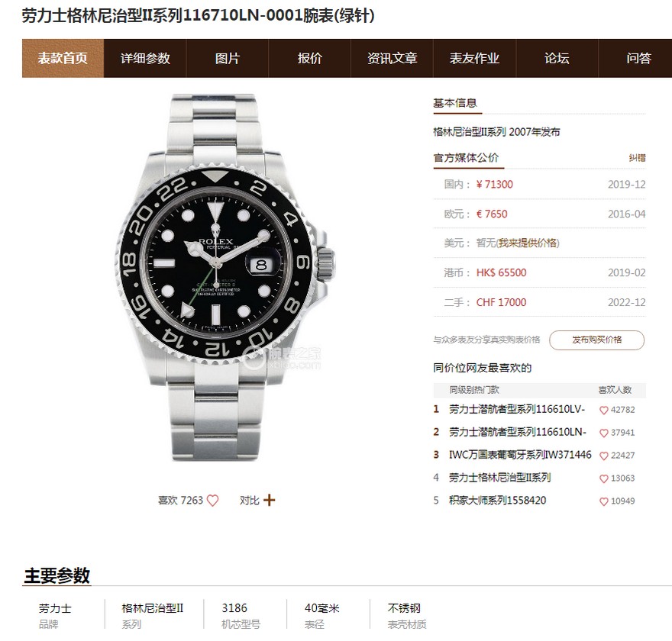Select the 表友作业 tab

coord(474,58)
